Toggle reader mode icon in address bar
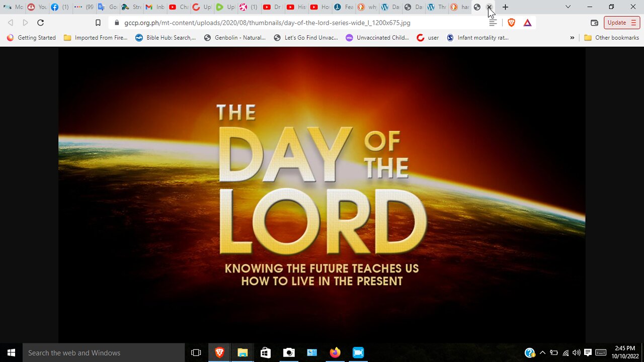 click(x=493, y=23)
